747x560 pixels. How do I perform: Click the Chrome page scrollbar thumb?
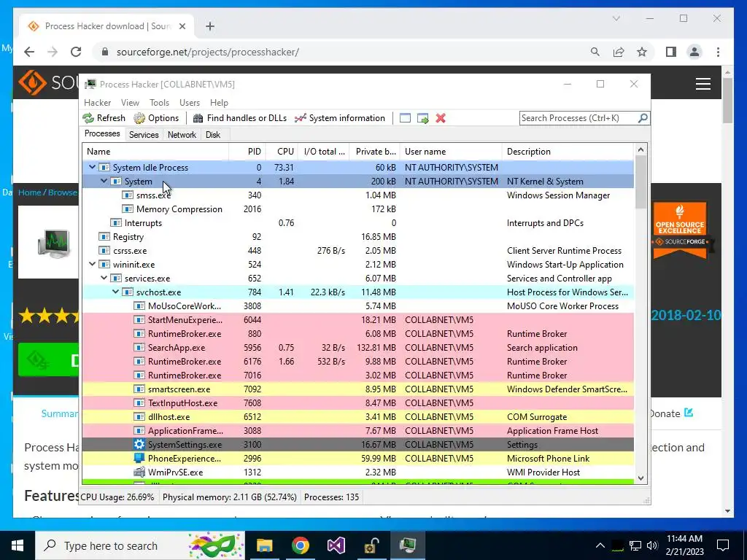click(727, 100)
